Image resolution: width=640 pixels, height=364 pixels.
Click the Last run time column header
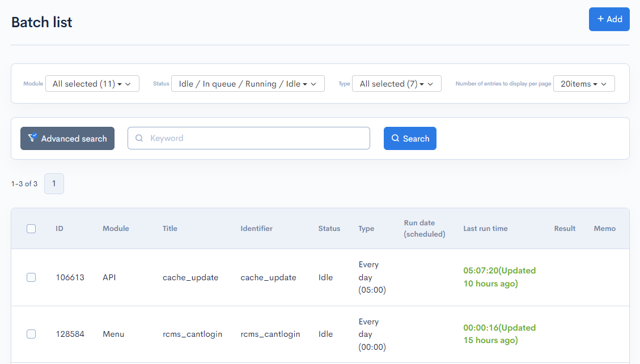click(485, 229)
